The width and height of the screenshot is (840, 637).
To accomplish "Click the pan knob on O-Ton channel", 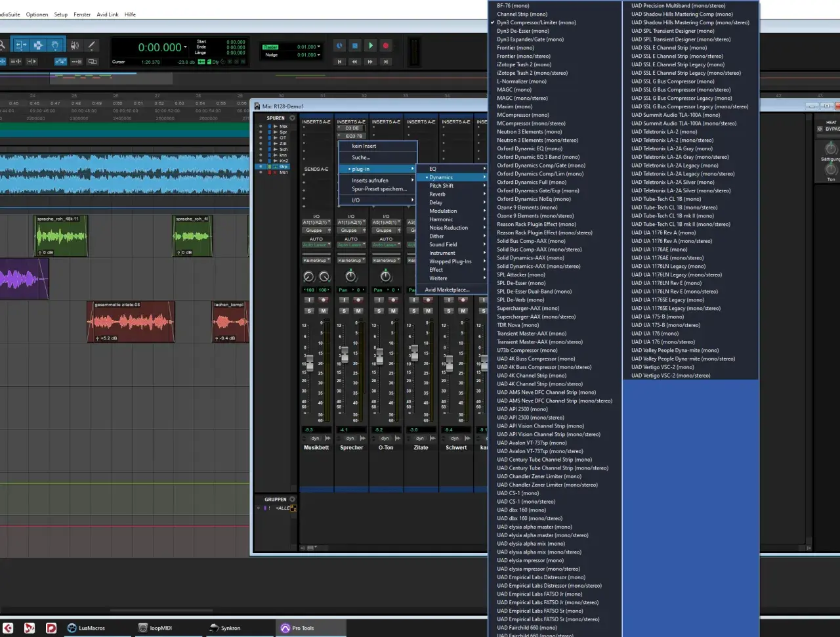I will (x=386, y=276).
